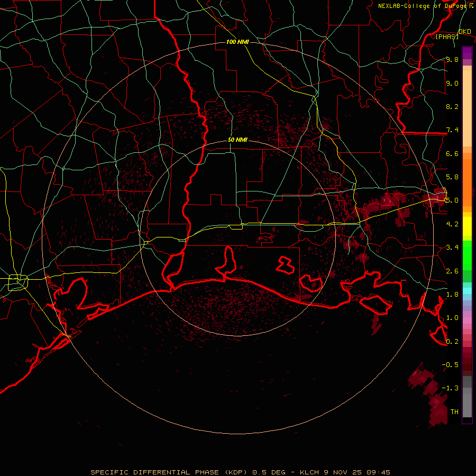This screenshot has width=476, height=476.
Task: Click the TH label on the color scale
Action: (454, 411)
